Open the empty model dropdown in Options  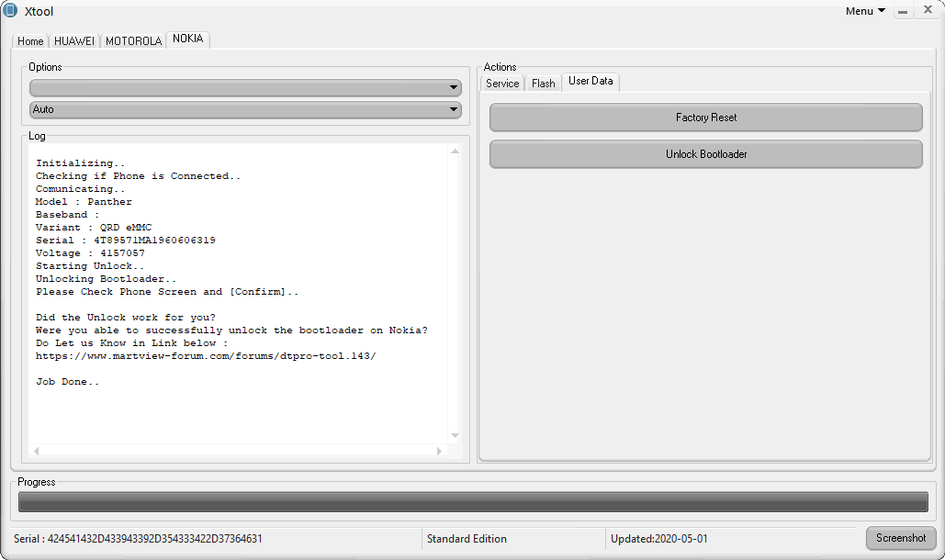click(245, 87)
